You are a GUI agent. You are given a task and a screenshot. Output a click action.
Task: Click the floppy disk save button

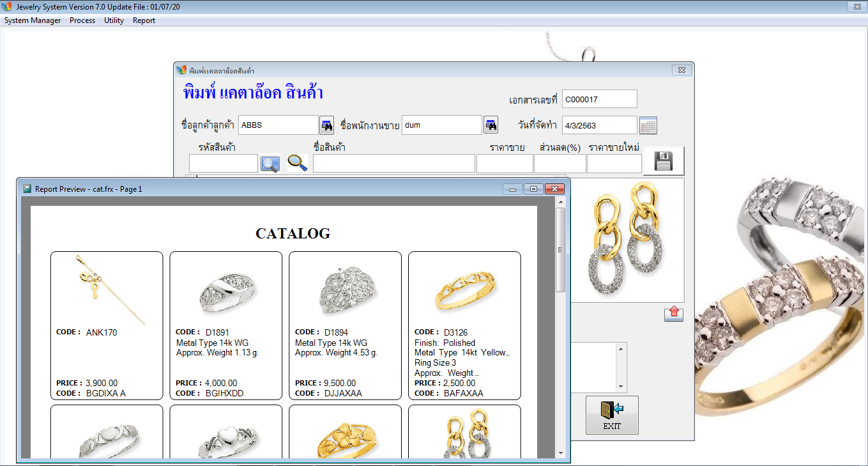tap(664, 160)
